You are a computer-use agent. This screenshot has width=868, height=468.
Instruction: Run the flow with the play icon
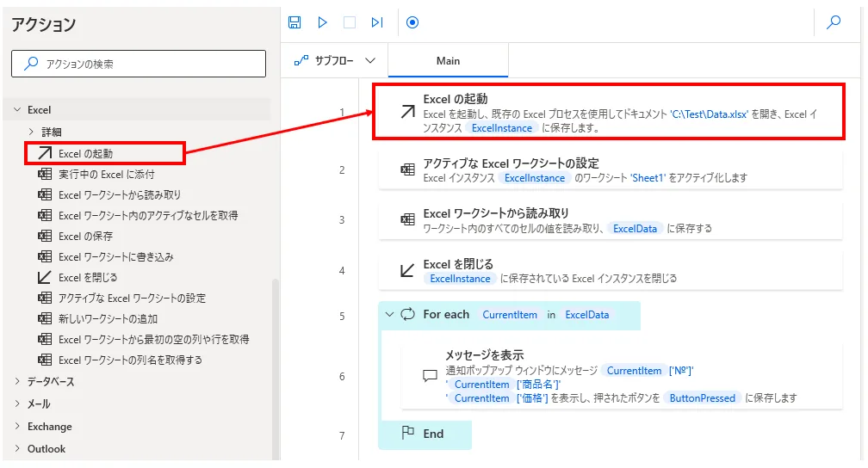pyautogui.click(x=322, y=23)
